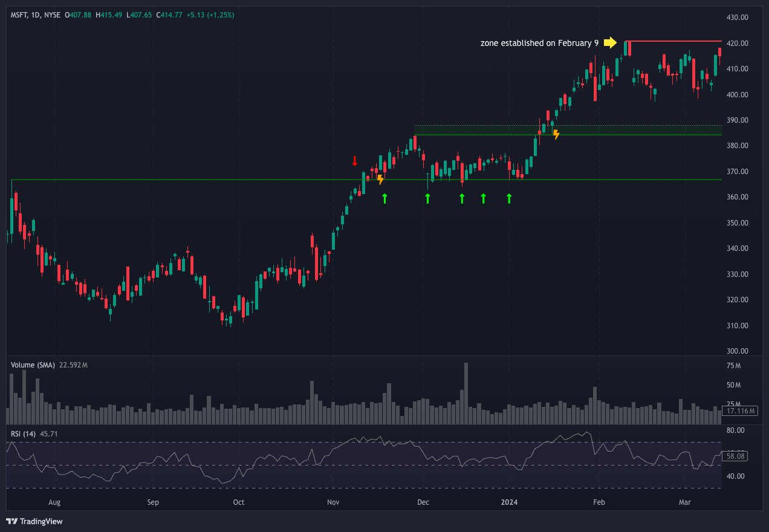The width and height of the screenshot is (769, 532).
Task: Click the 370.00 price axis label
Action: click(738, 172)
